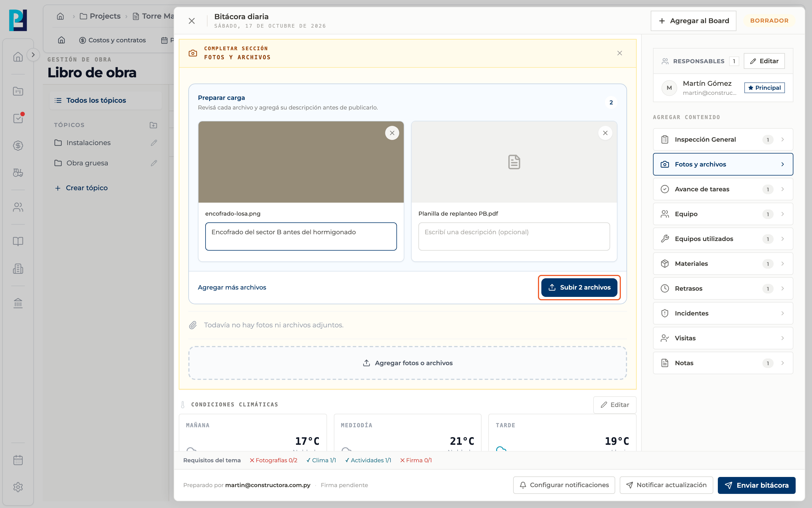The image size is (812, 508).
Task: Open Configurar notificaciones
Action: click(564, 485)
